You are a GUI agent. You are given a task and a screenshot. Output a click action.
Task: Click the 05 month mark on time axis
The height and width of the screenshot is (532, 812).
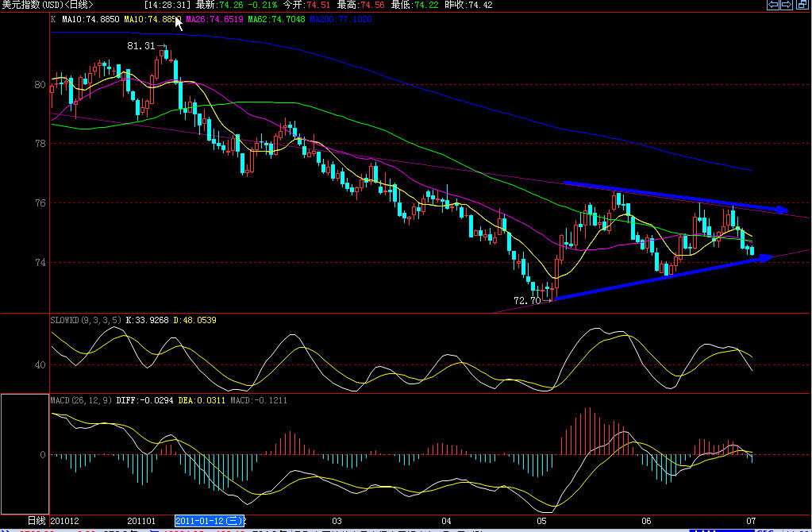(x=541, y=521)
